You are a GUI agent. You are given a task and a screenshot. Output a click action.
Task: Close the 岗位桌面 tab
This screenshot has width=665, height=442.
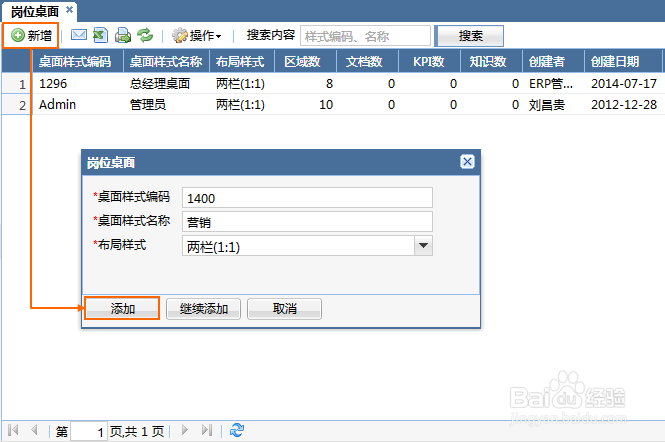[x=70, y=9]
